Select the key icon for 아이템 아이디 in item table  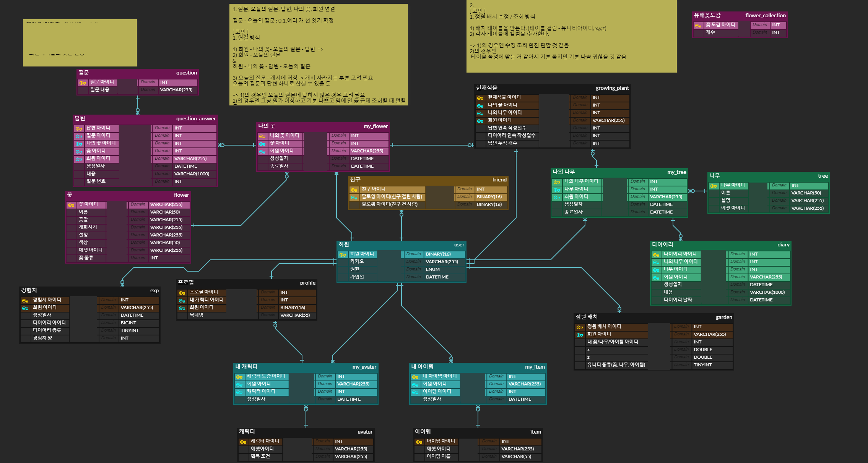419,442
